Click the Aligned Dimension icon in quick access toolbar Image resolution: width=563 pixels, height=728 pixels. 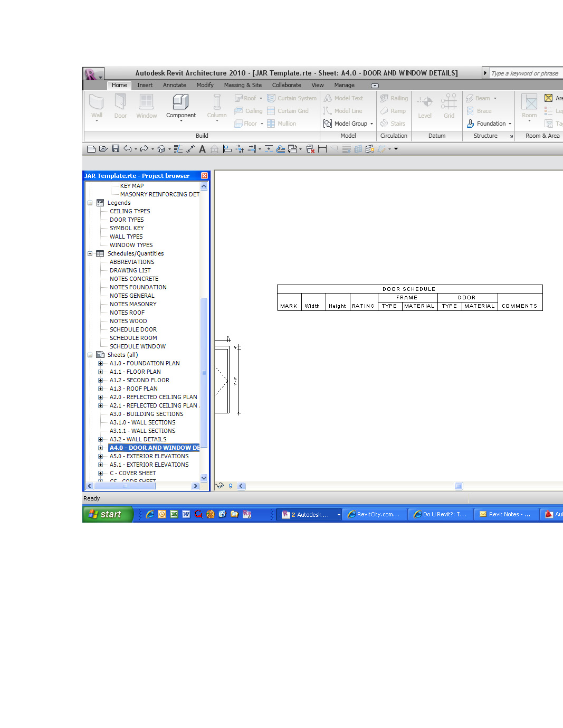190,149
